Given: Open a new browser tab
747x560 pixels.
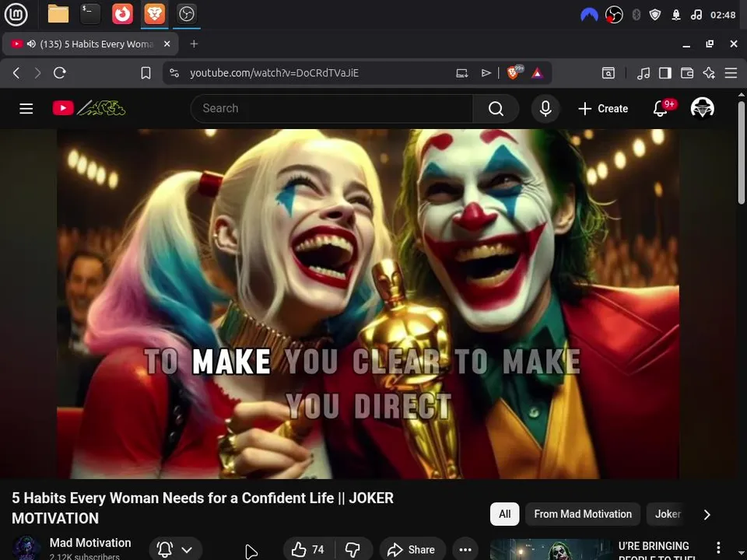Looking at the screenshot, I should point(194,44).
